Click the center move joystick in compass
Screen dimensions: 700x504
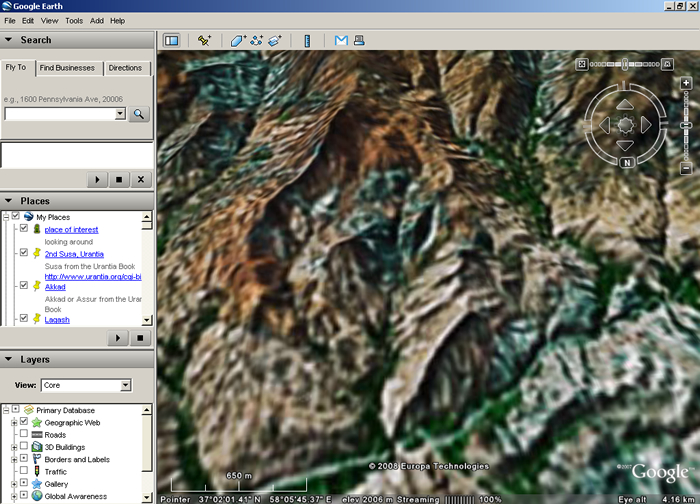(625, 125)
